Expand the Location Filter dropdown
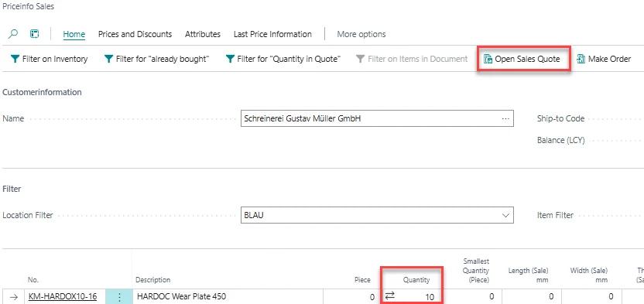 505,215
